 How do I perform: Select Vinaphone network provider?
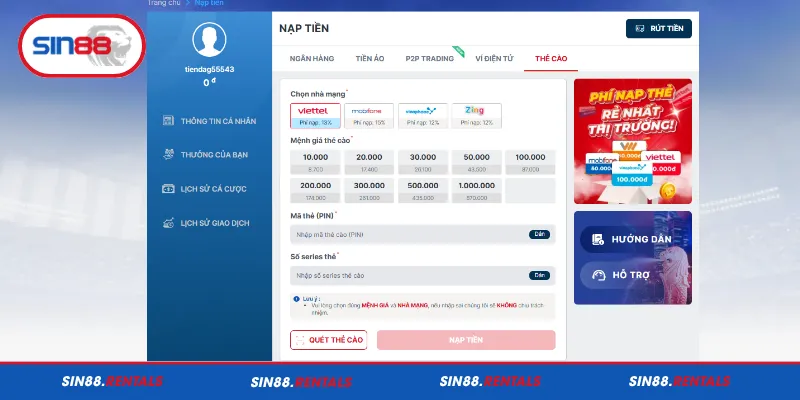coord(423,116)
